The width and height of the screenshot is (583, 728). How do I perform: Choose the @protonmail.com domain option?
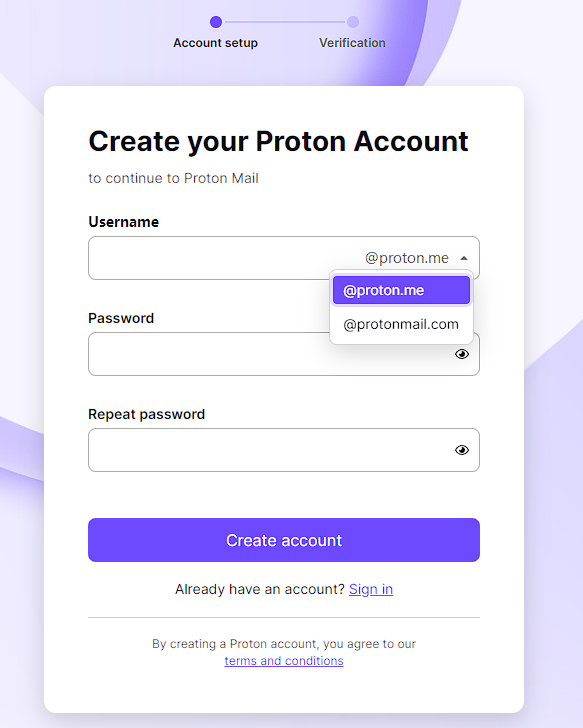[x=401, y=324]
